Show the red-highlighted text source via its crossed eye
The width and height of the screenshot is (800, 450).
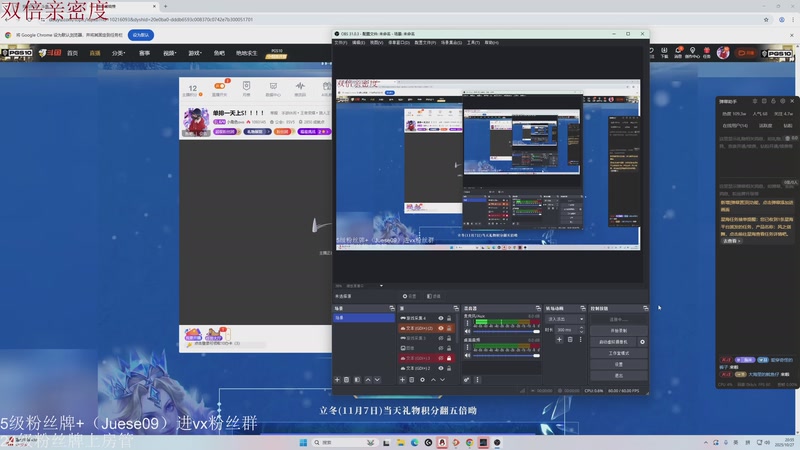pyautogui.click(x=441, y=358)
